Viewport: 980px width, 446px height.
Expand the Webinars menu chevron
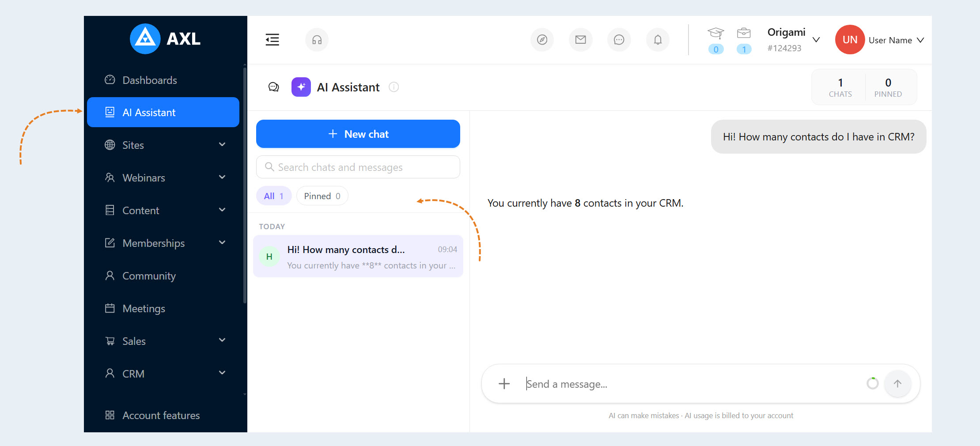click(x=222, y=177)
